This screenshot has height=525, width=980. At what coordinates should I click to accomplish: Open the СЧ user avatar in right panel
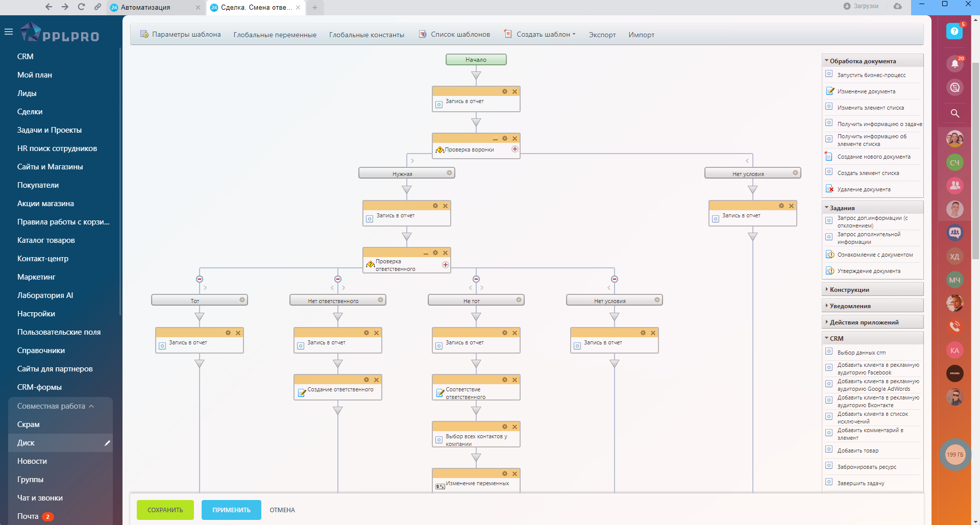pyautogui.click(x=954, y=162)
